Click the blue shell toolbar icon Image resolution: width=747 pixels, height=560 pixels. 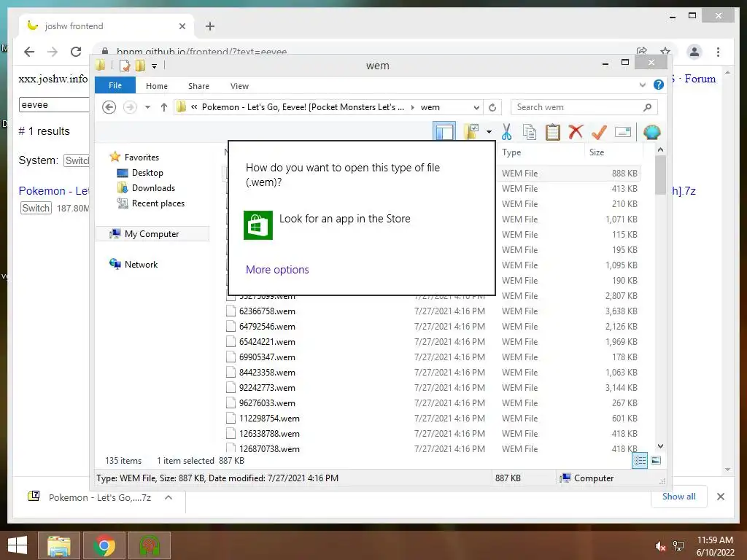click(651, 132)
